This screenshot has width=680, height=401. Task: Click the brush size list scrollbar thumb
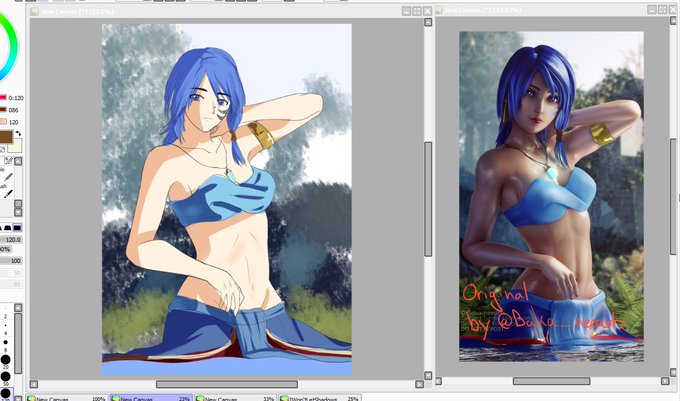pos(18,343)
